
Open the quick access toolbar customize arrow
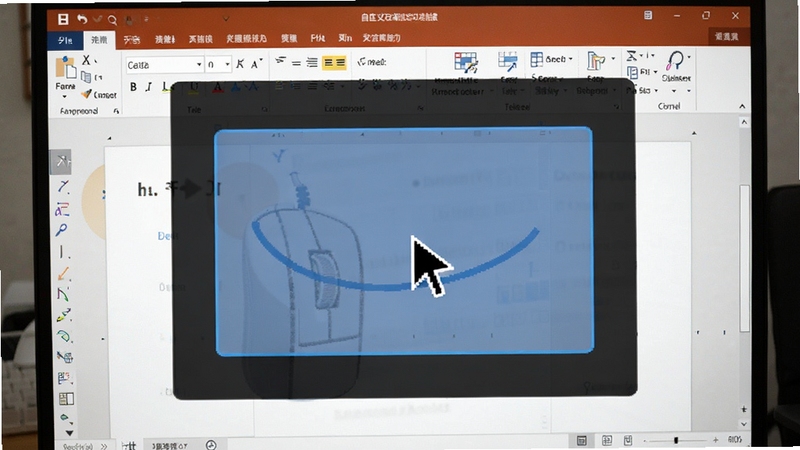[226, 19]
